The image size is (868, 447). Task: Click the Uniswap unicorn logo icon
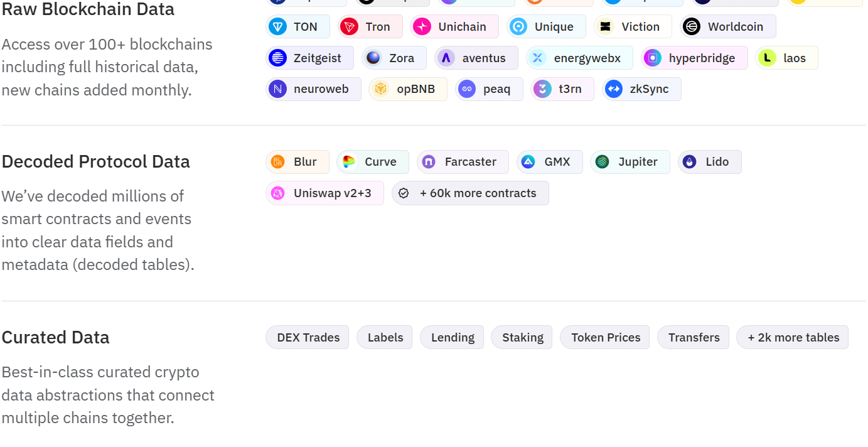(277, 193)
